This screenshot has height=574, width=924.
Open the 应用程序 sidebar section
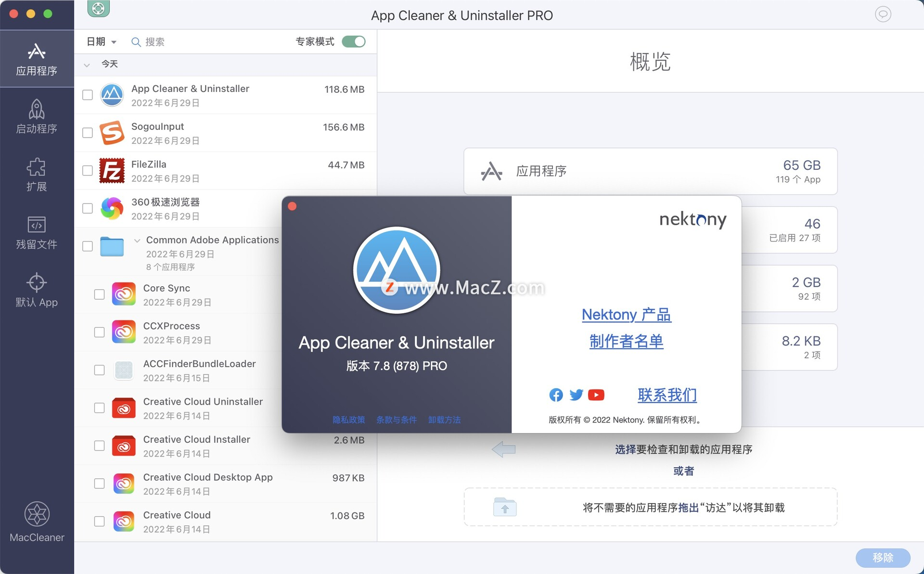37,59
